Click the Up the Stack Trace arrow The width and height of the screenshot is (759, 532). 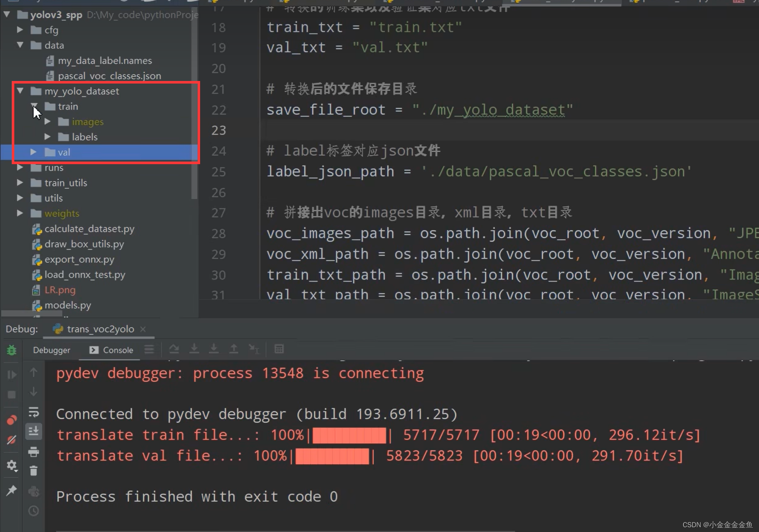point(33,373)
